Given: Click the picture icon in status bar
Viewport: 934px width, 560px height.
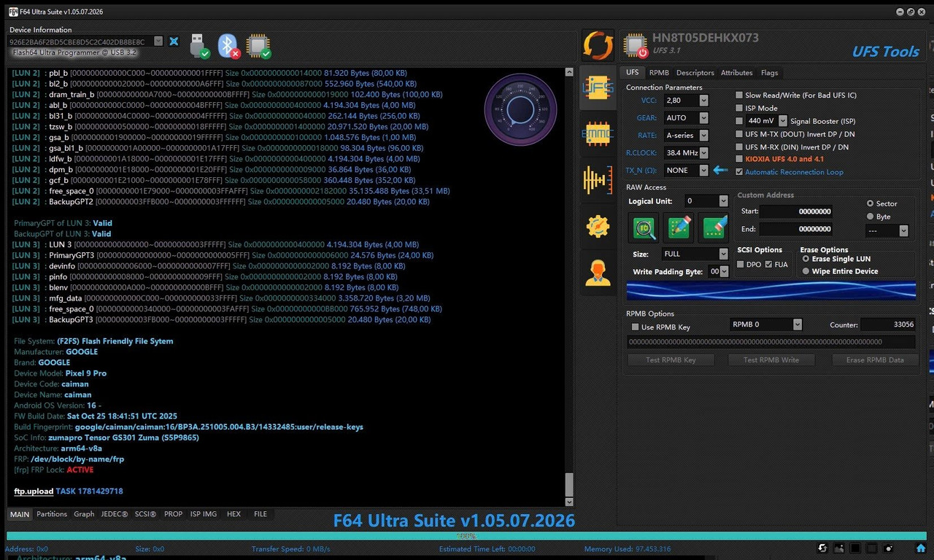Looking at the screenshot, I should (x=839, y=548).
